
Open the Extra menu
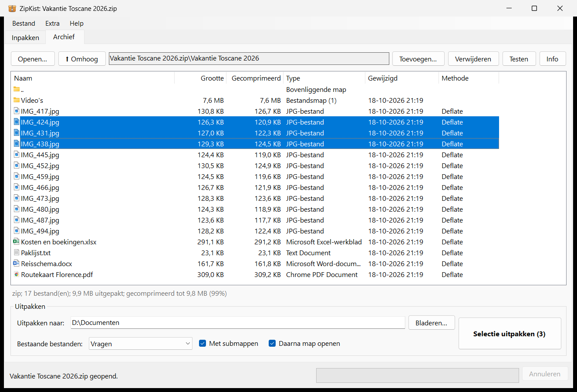pyautogui.click(x=52, y=24)
